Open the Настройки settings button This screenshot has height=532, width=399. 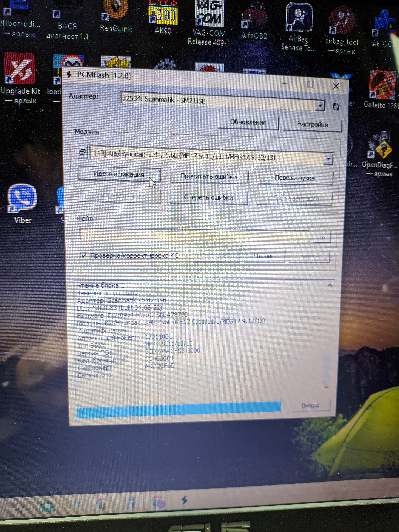coord(312,124)
